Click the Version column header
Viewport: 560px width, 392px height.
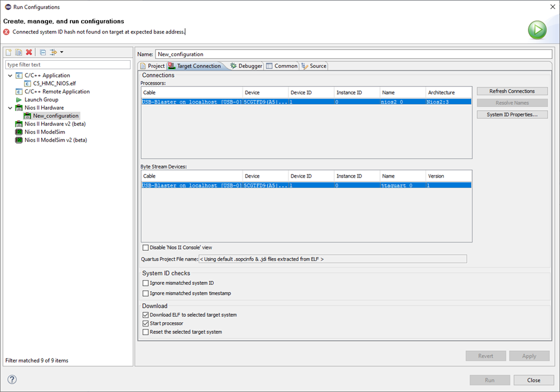pos(448,176)
